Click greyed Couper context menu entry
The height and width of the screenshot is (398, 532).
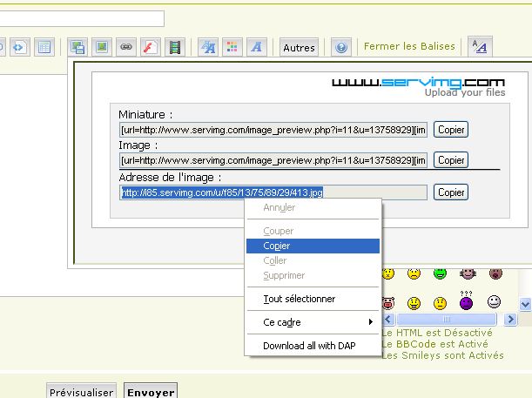point(313,231)
